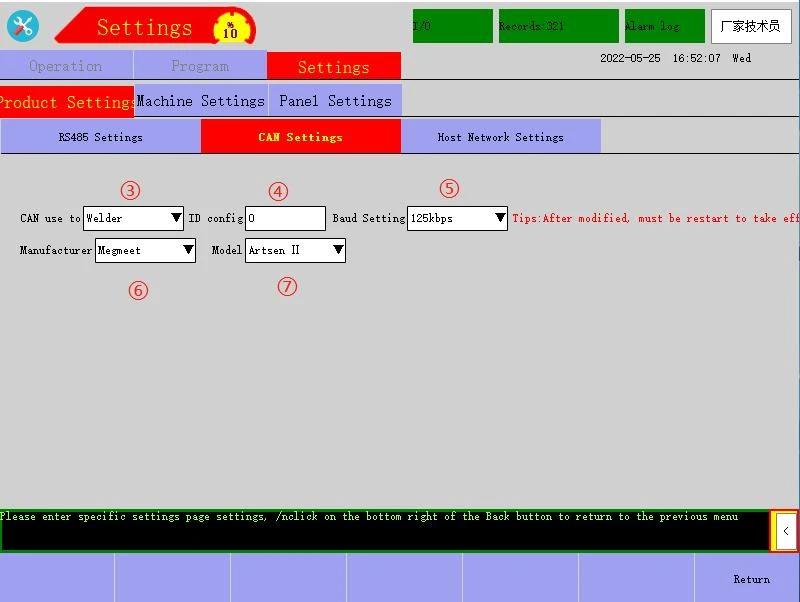This screenshot has height=602, width=800.
Task: Open the Machine Settings tab
Action: (201, 101)
